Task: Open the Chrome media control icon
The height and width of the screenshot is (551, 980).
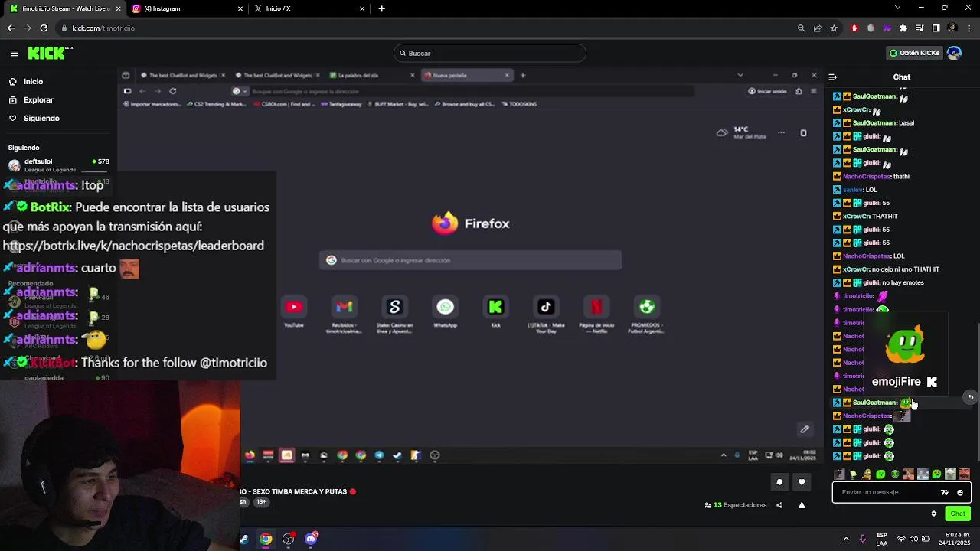Action: pos(920,28)
